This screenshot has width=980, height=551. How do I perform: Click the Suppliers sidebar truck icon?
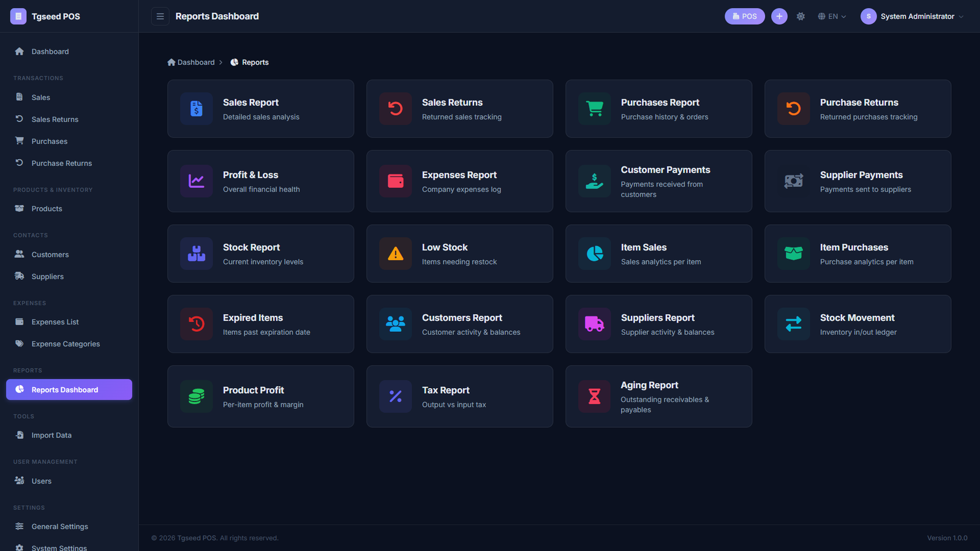20,276
